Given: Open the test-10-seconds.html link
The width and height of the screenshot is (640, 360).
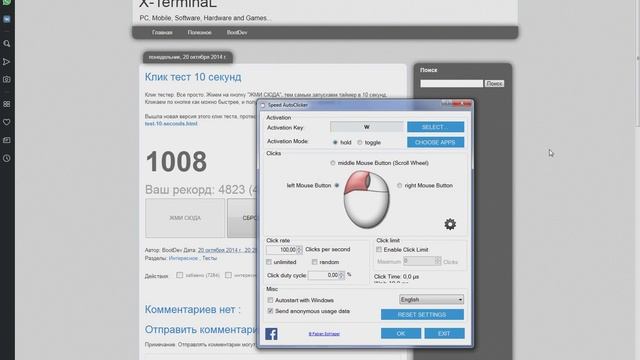Looking at the screenshot, I should click(171, 123).
